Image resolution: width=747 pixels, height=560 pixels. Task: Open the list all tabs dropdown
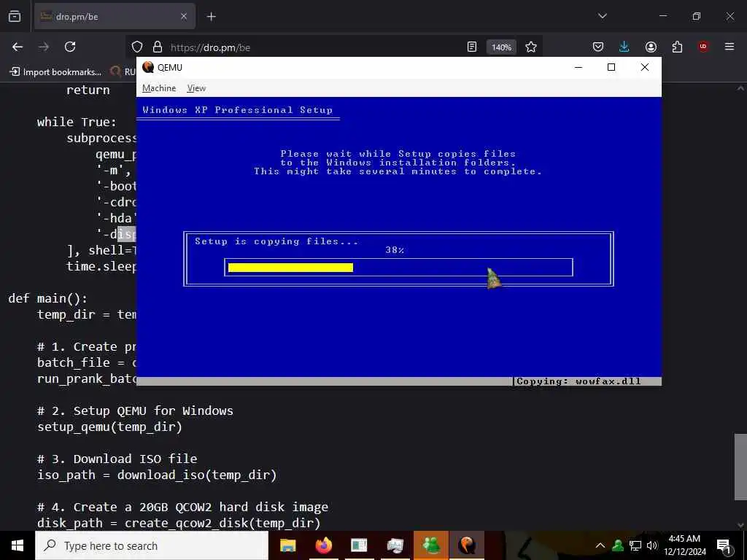tap(602, 16)
